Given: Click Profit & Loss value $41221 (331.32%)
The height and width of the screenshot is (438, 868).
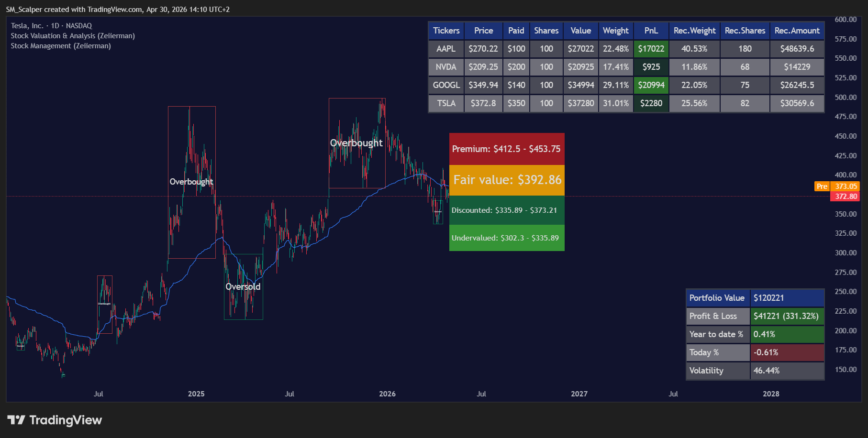Looking at the screenshot, I should click(x=787, y=316).
